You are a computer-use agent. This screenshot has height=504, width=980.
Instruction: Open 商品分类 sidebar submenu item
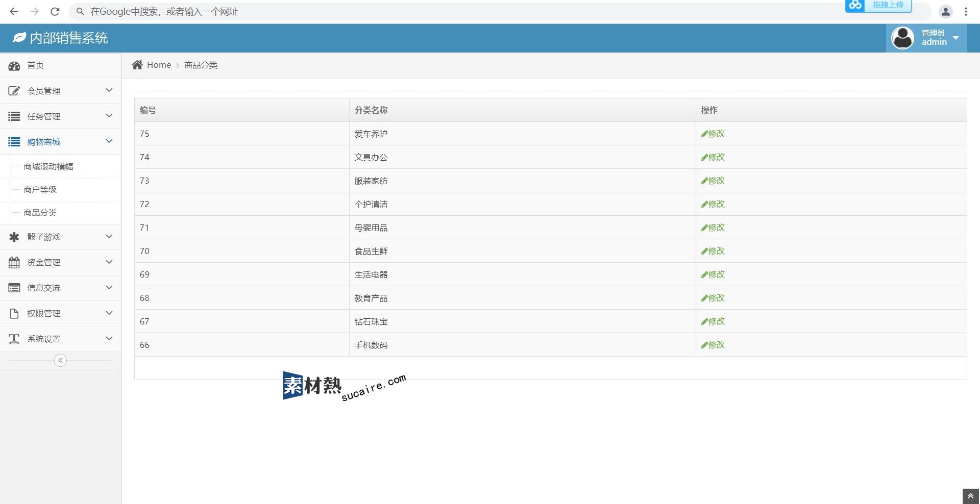[40, 213]
